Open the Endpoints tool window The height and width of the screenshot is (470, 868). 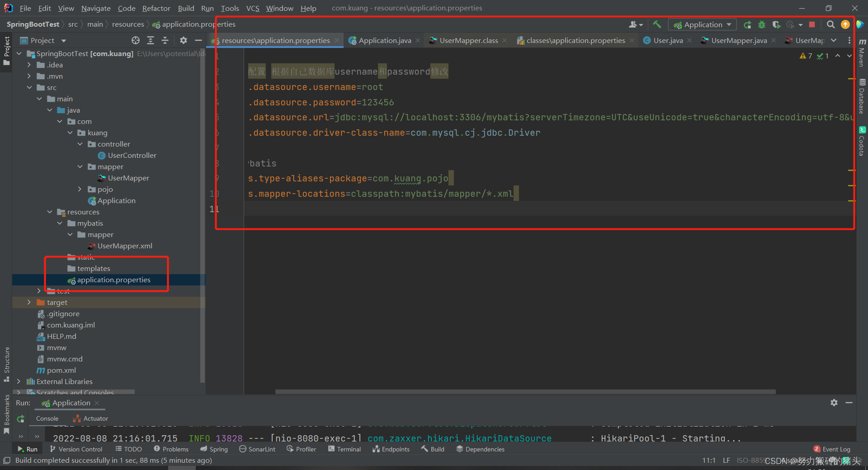[x=391, y=449]
